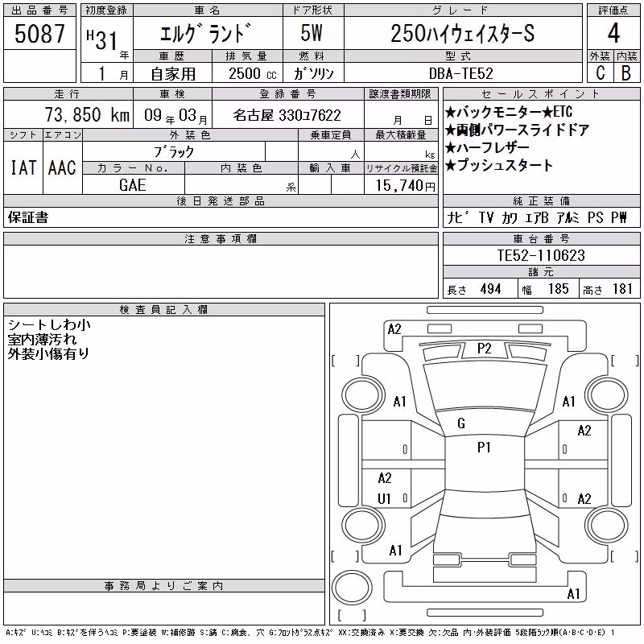The width and height of the screenshot is (644, 644).
Task: Click the recycle deposit 15,740円
Action: (406, 186)
